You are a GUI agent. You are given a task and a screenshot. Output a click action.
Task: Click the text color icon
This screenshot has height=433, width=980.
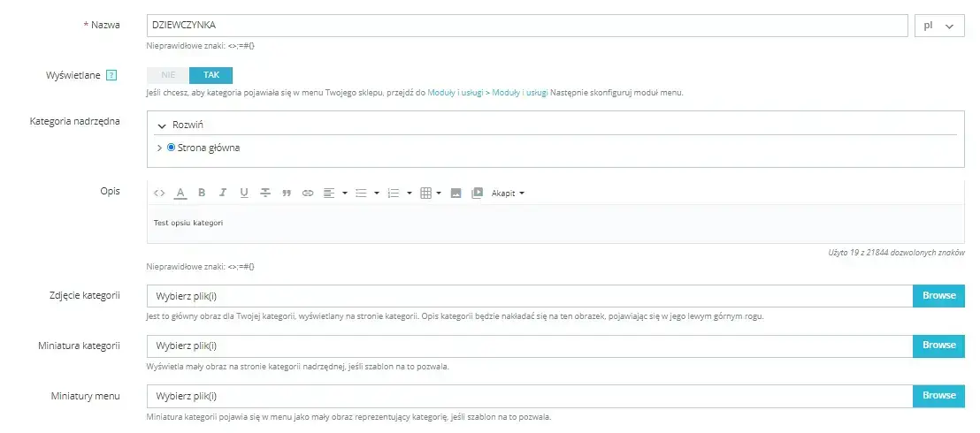click(180, 193)
